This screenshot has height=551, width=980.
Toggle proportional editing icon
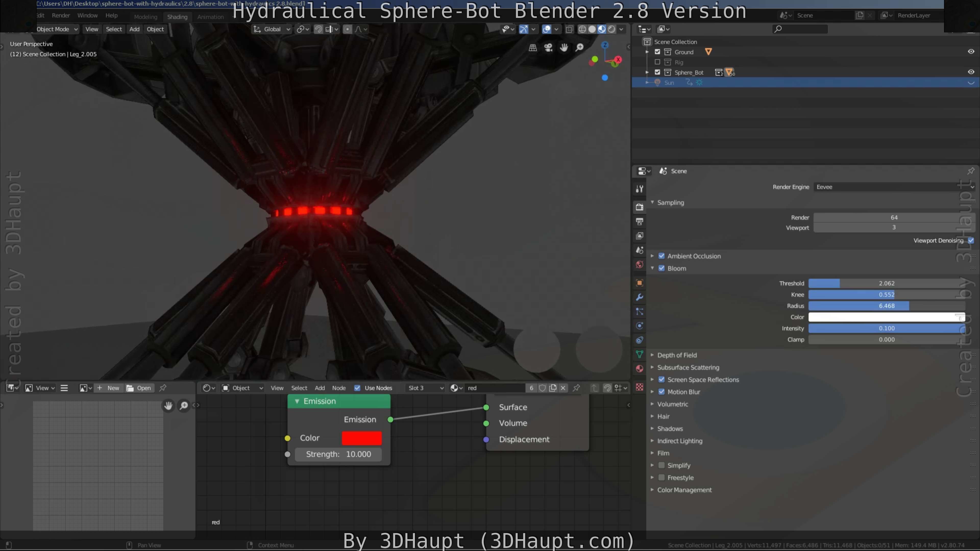(x=347, y=29)
